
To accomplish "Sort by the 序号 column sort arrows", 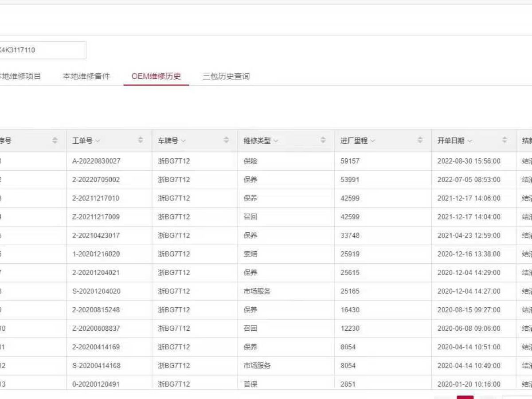I will click(55, 140).
